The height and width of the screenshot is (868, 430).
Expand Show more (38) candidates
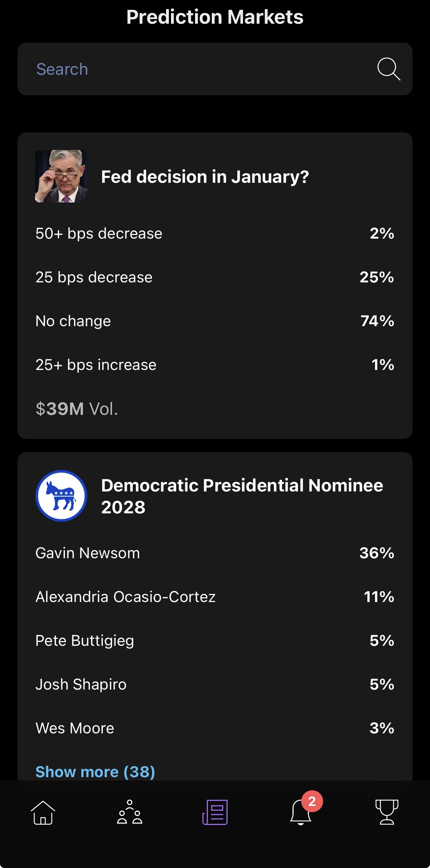pos(95,772)
